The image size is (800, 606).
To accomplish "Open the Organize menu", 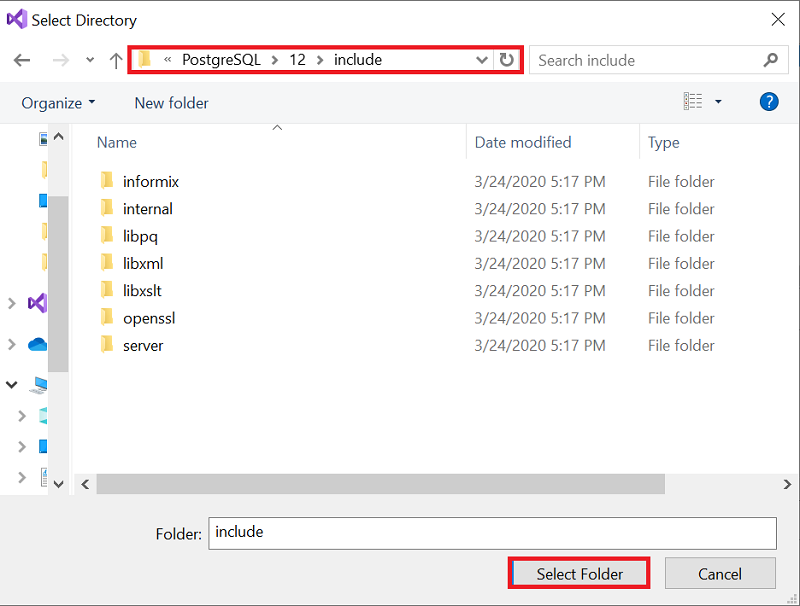I will (x=58, y=103).
